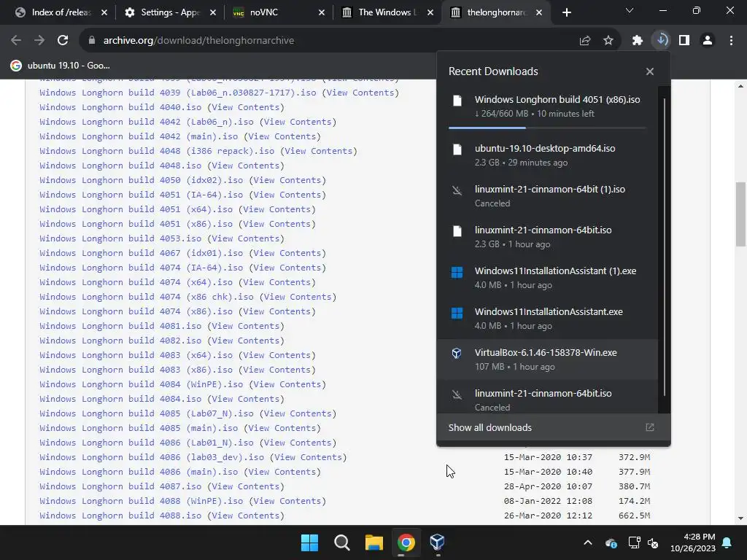
Task: Open Chrome three-dot menu
Action: point(731,41)
